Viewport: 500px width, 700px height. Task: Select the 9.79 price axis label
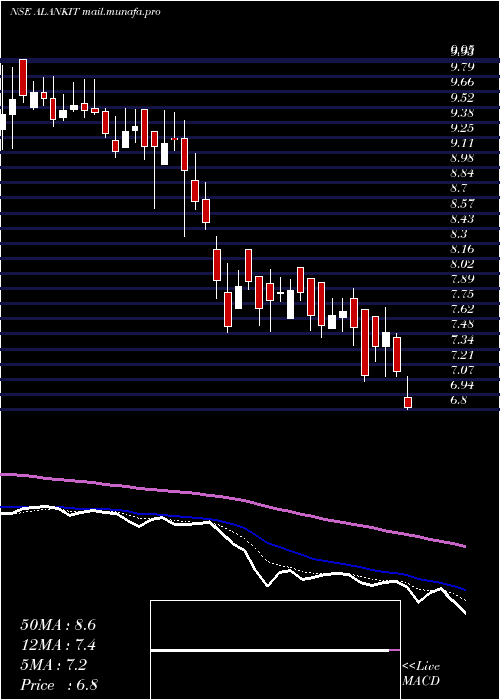pyautogui.click(x=462, y=67)
